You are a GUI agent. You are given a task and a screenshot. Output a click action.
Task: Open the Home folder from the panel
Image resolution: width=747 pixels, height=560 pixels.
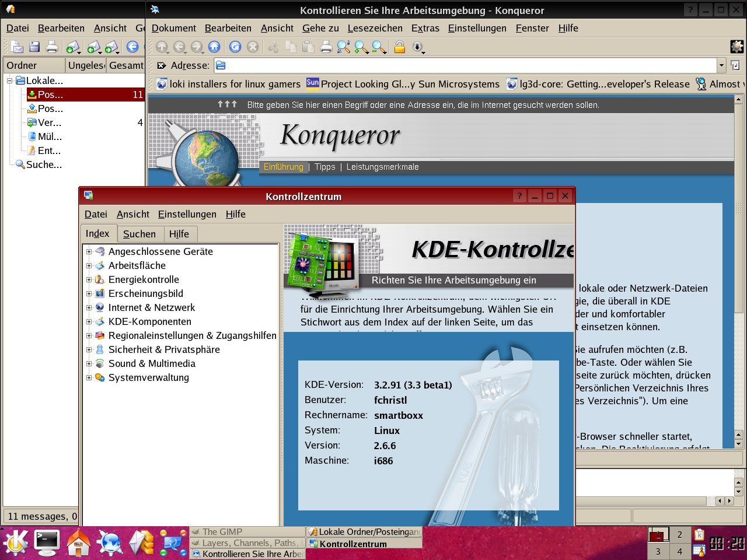click(x=78, y=543)
